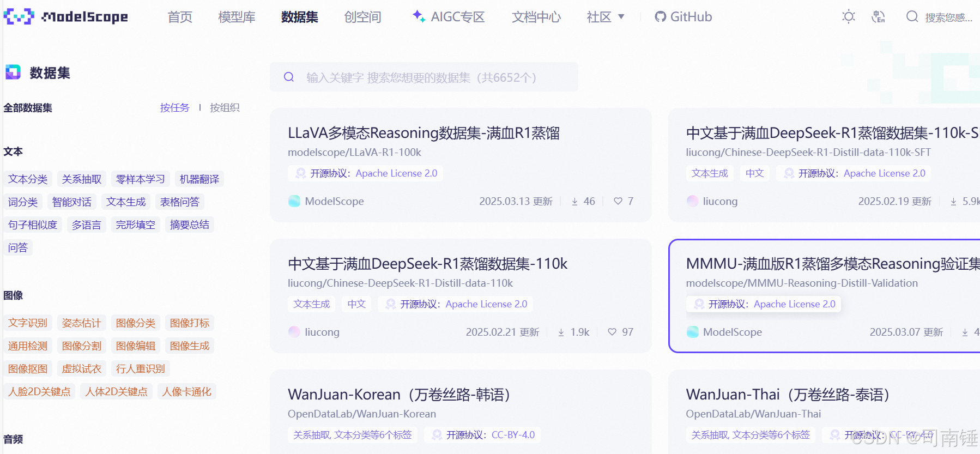
Task: Filter by 多语言 tag
Action: point(87,225)
